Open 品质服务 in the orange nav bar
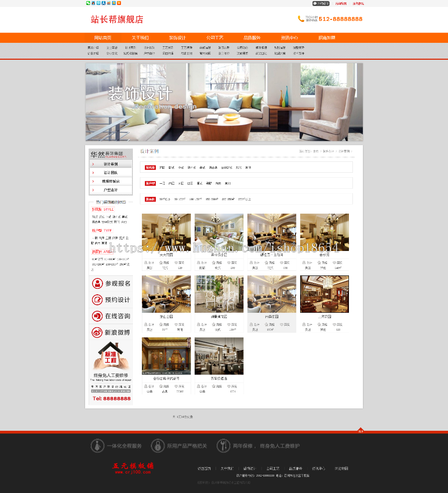Viewport: 448px width, 493px height. 252,38
